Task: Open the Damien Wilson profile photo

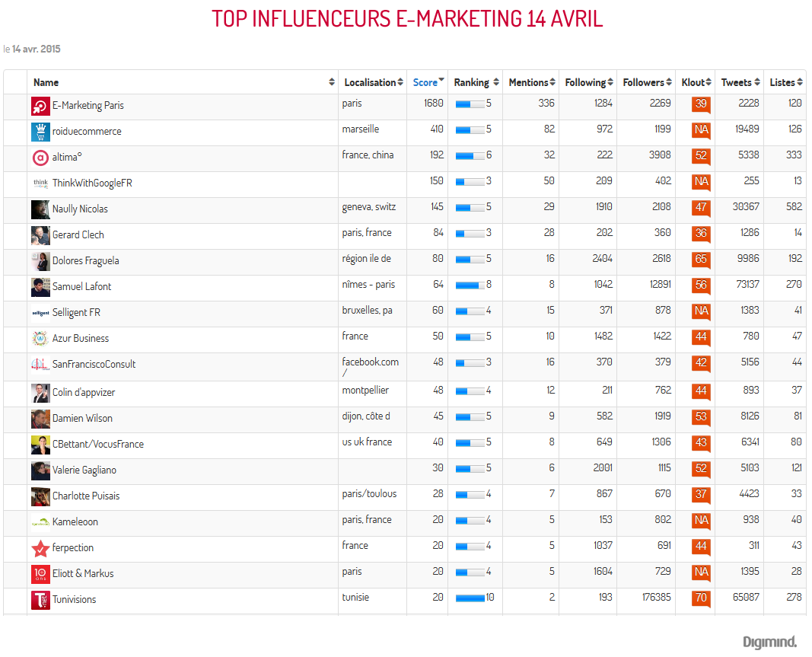Action: (x=40, y=419)
